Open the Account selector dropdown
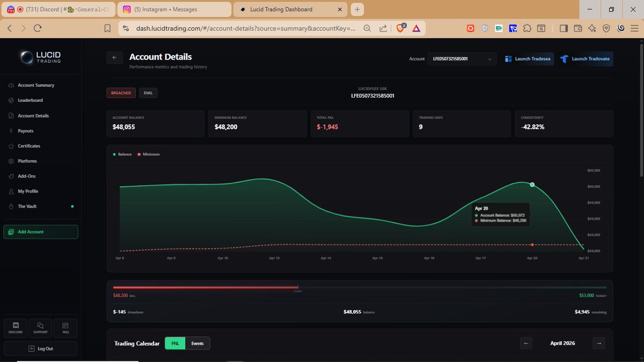Image resolution: width=644 pixels, height=362 pixels. click(462, 59)
